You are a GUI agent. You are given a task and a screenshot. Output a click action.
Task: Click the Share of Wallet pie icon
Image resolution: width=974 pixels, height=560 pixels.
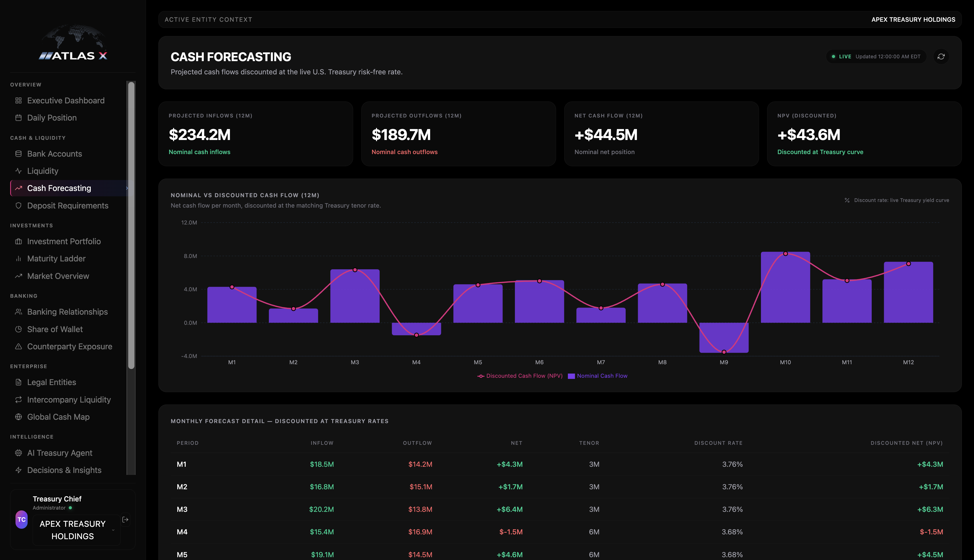[x=19, y=329]
